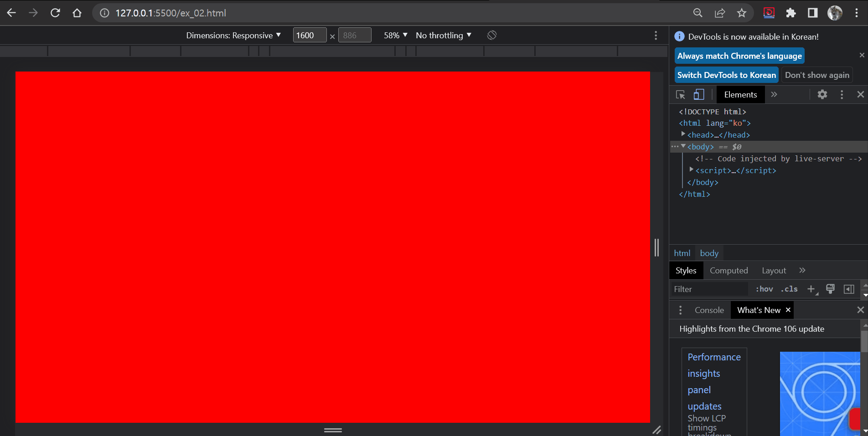Open the Extensions puzzle piece menu

[791, 13]
